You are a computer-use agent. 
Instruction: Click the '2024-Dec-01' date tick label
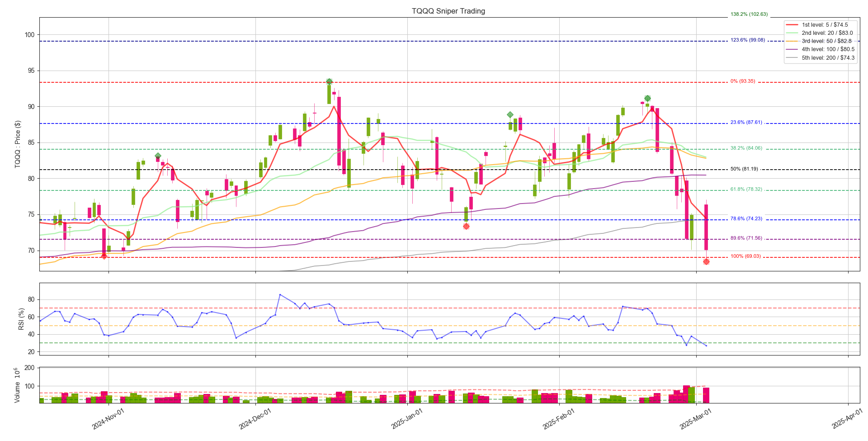tap(255, 418)
